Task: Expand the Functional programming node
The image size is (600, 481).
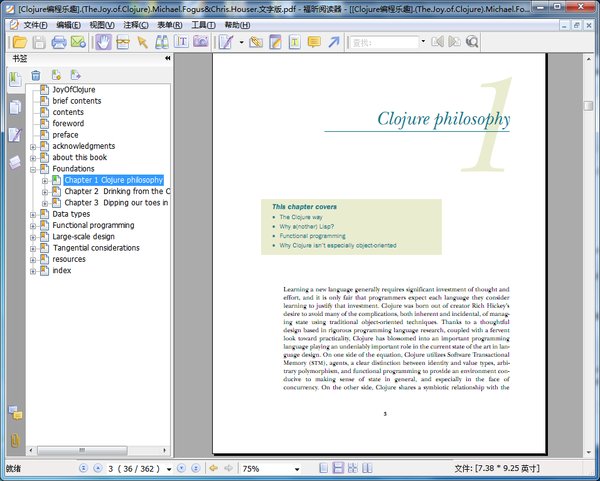Action: (33, 226)
